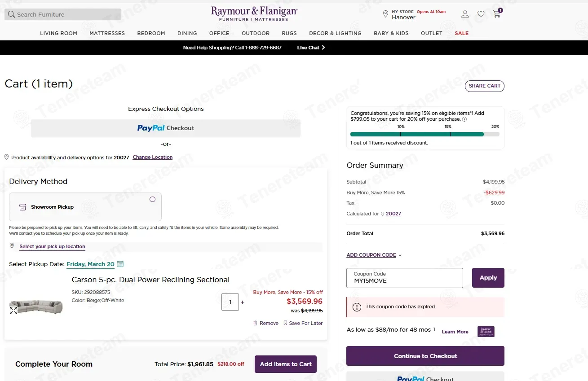Image resolution: width=588 pixels, height=381 pixels.
Task: Click the express PayPal Checkout button
Action: click(166, 128)
